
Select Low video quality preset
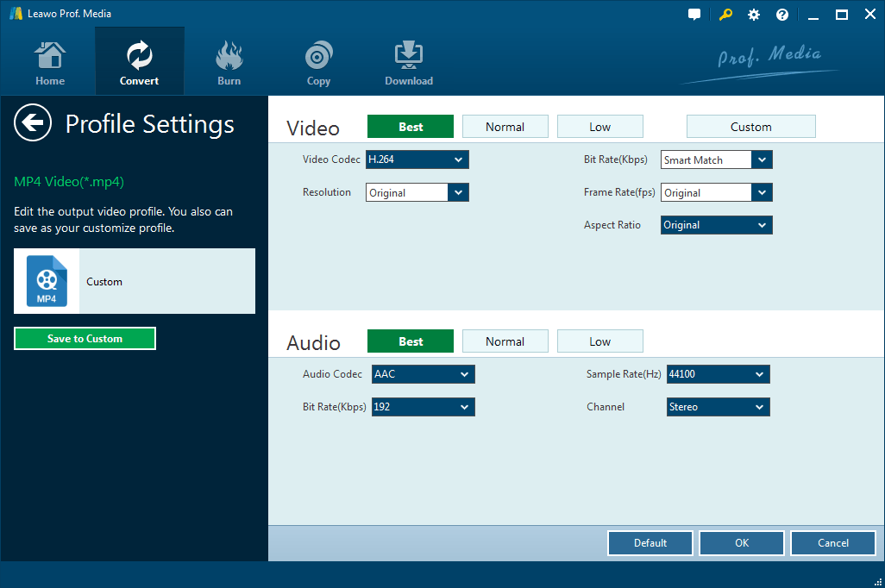pos(600,127)
